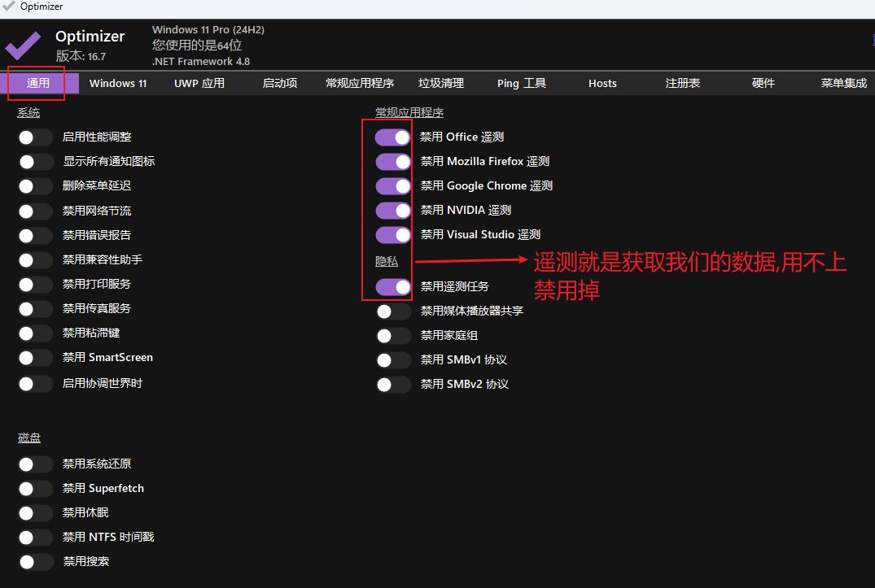This screenshot has width=875, height=588.
Task: Disable the 禁用 Office 遥测 toggle
Action: (x=392, y=137)
